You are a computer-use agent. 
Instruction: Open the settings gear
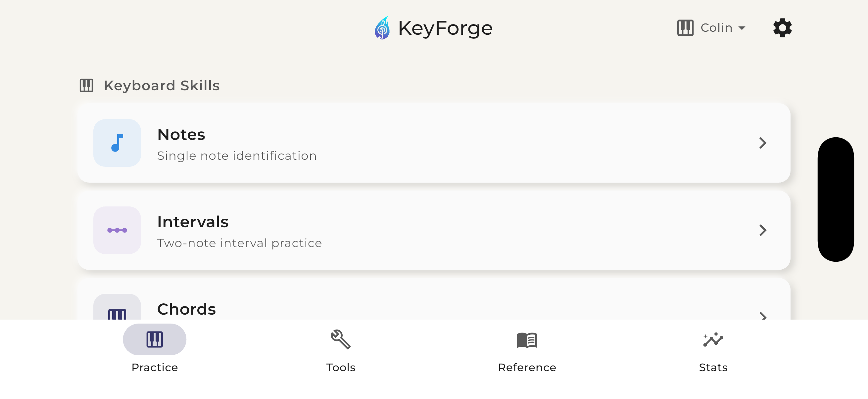coord(783,27)
